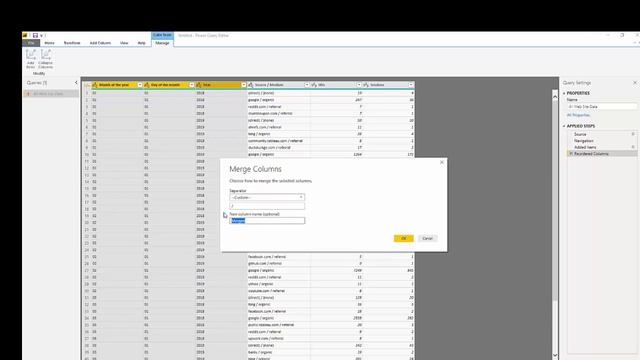Open the Separator dropdown showing Custom
Screen dimensions: 640x360
pyautogui.click(x=267, y=198)
